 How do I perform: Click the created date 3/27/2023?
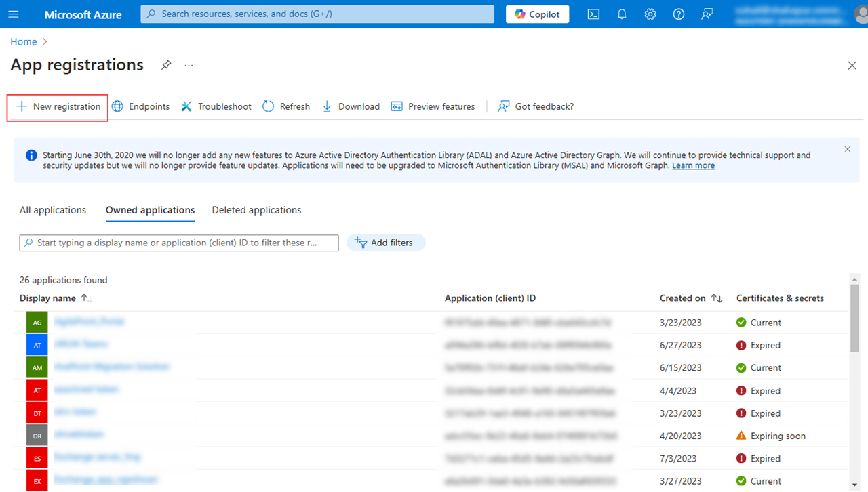tap(681, 481)
